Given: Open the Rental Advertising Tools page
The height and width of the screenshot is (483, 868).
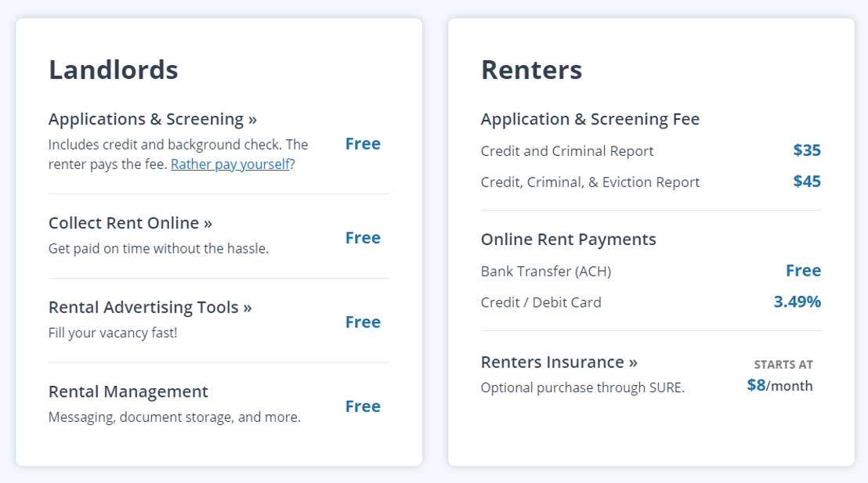Looking at the screenshot, I should coord(150,308).
